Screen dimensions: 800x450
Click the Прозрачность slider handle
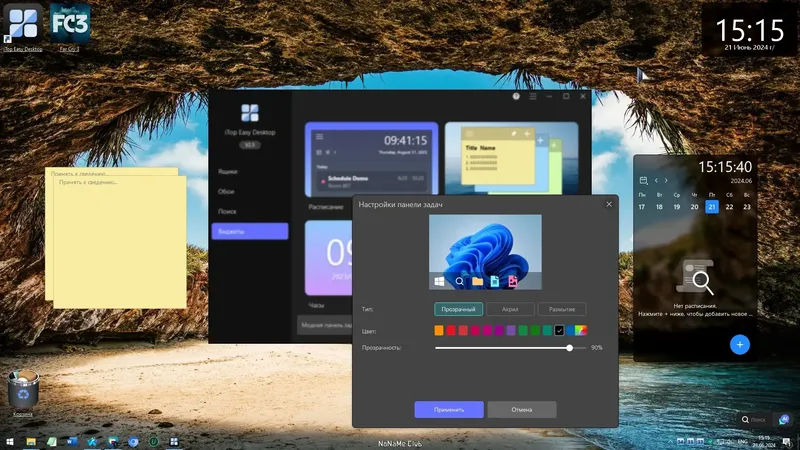point(569,348)
